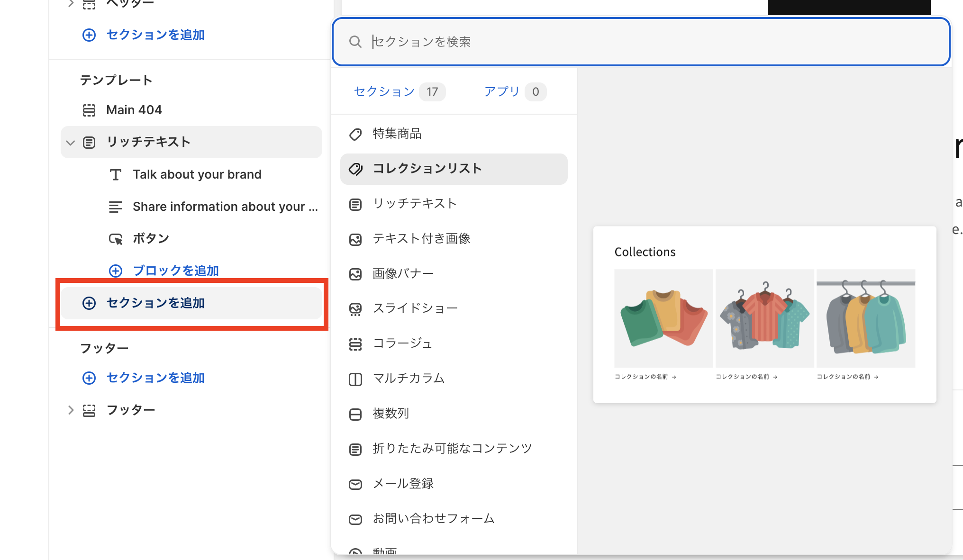Click the スライドショー section icon

click(x=355, y=308)
